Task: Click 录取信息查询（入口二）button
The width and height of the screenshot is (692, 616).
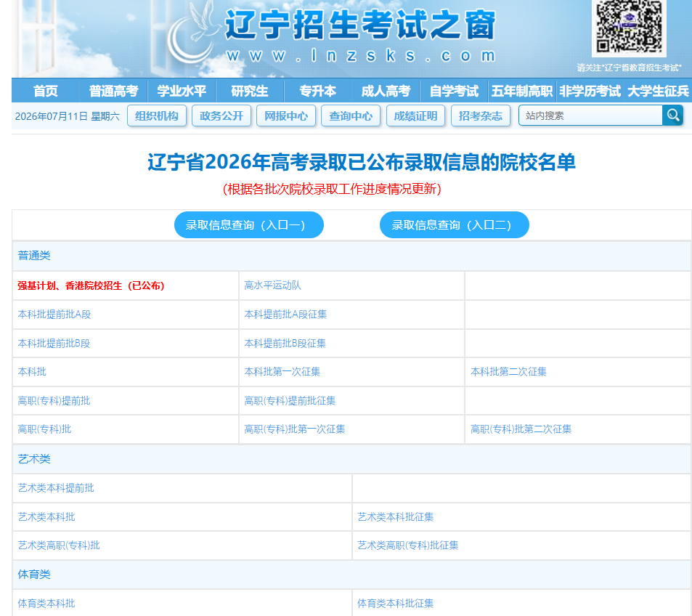Action: [x=455, y=224]
